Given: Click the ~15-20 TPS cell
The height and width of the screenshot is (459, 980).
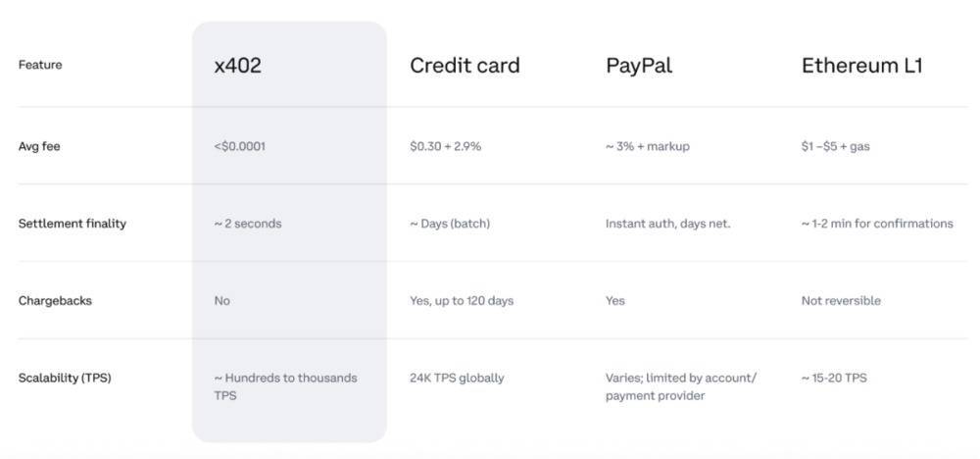Looking at the screenshot, I should tap(834, 378).
